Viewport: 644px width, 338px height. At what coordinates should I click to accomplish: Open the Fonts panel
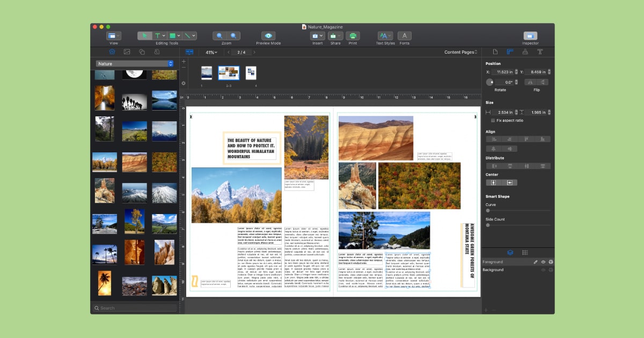click(404, 35)
